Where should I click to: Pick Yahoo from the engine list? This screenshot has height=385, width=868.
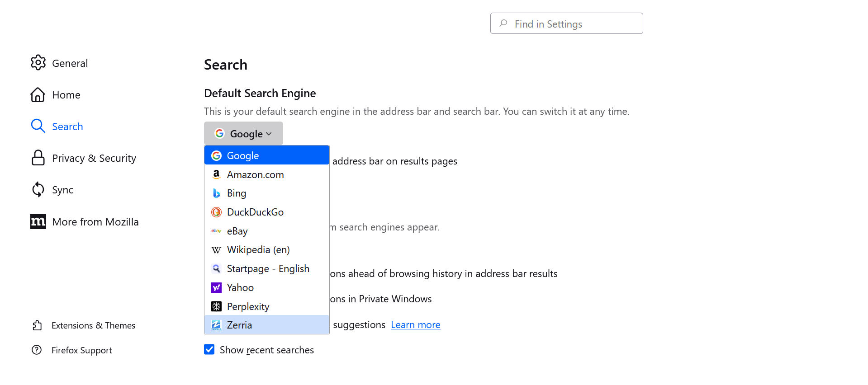(267, 287)
